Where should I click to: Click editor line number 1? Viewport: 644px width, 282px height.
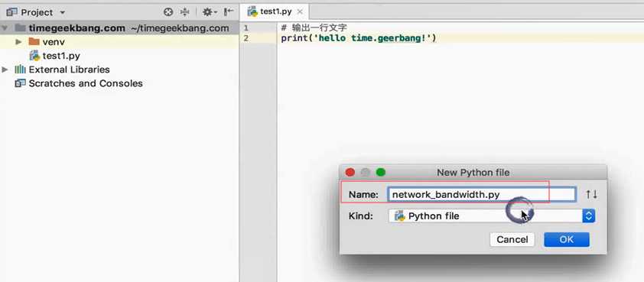pyautogui.click(x=246, y=28)
